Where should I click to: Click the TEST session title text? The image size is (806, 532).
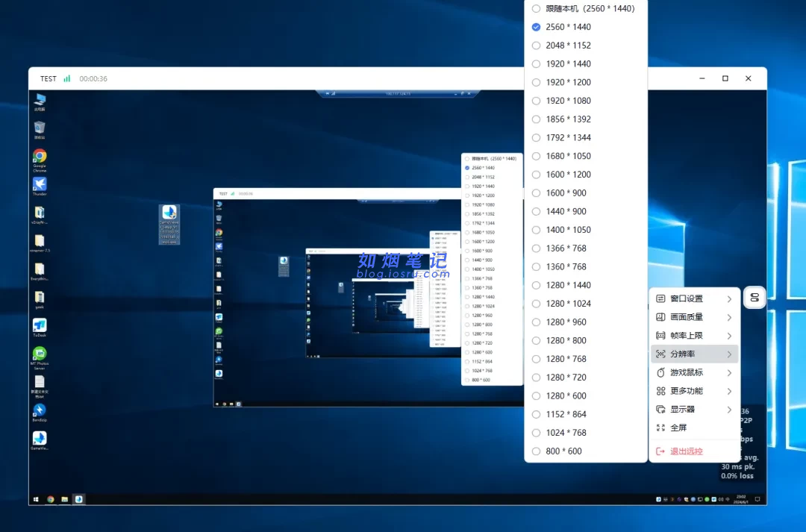pyautogui.click(x=49, y=78)
